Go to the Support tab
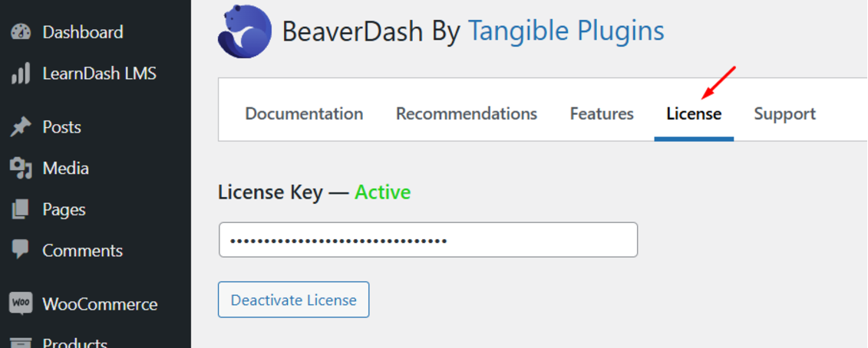The height and width of the screenshot is (348, 868). click(784, 114)
